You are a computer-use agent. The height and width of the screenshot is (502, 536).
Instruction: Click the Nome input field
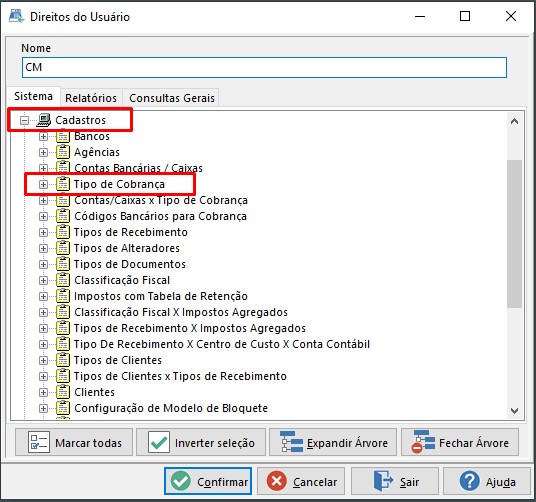264,67
